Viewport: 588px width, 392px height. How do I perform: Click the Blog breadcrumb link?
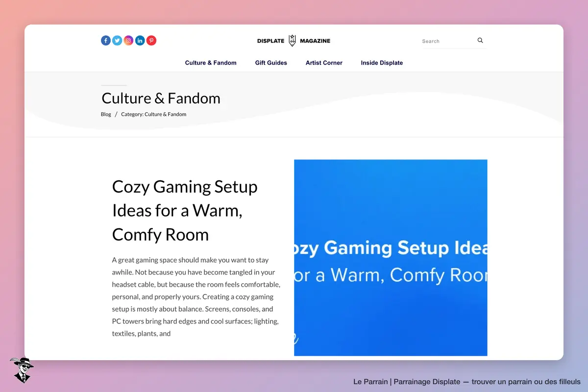point(106,114)
